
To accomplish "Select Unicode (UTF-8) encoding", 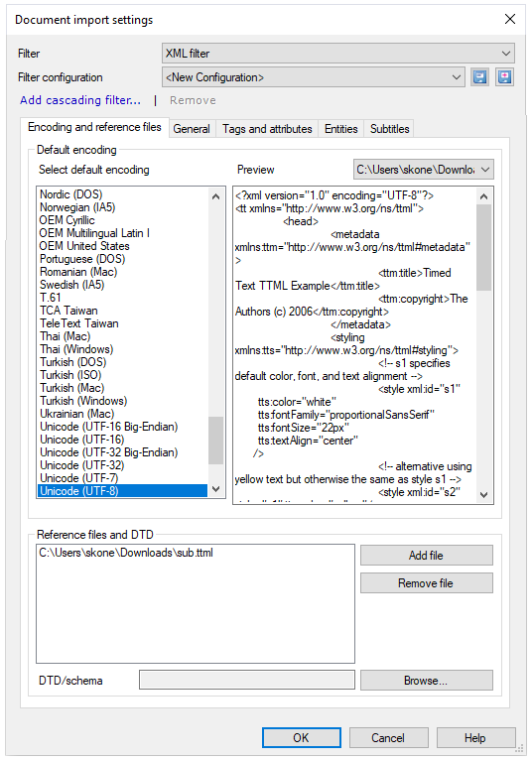I will tap(122, 491).
